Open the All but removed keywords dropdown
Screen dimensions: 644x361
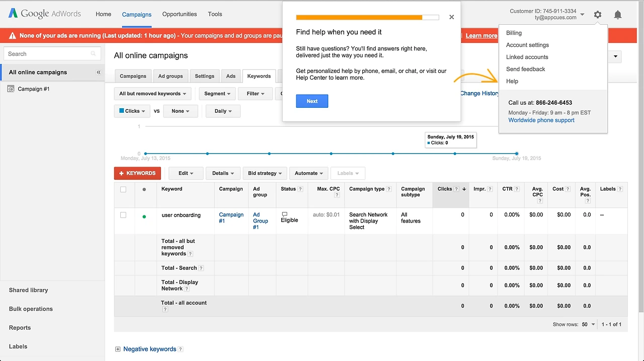coord(153,94)
